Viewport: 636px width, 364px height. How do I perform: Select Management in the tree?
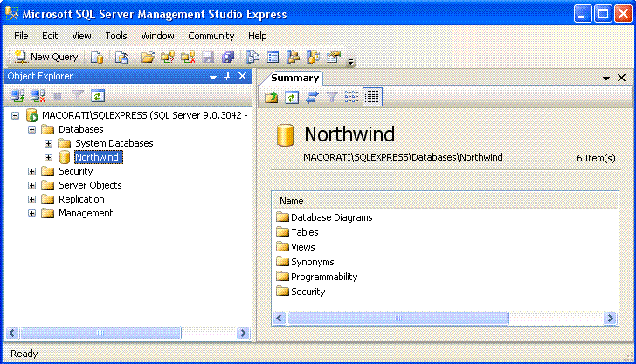(86, 213)
